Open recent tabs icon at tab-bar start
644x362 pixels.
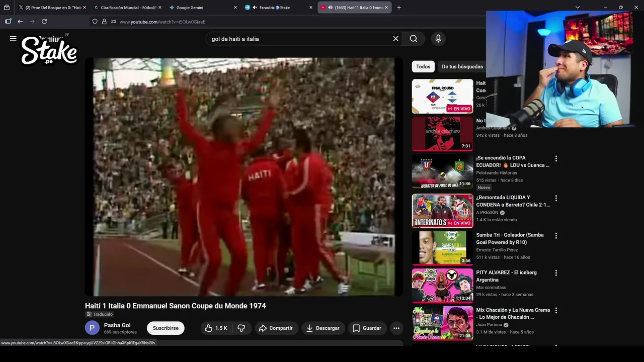coord(7,8)
